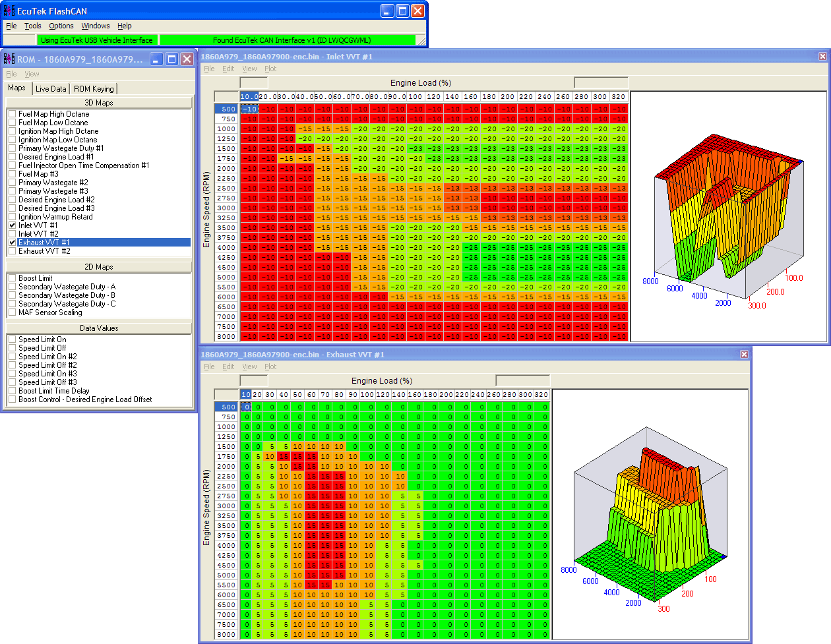Click the 2D Maps section header
Screen dimensions: 831x644
tap(99, 267)
